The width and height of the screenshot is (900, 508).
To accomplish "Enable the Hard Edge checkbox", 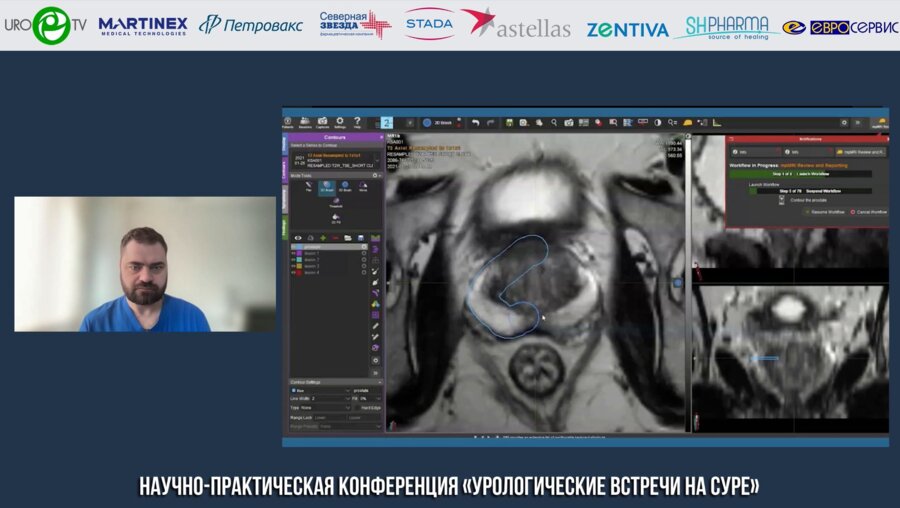I will point(357,408).
